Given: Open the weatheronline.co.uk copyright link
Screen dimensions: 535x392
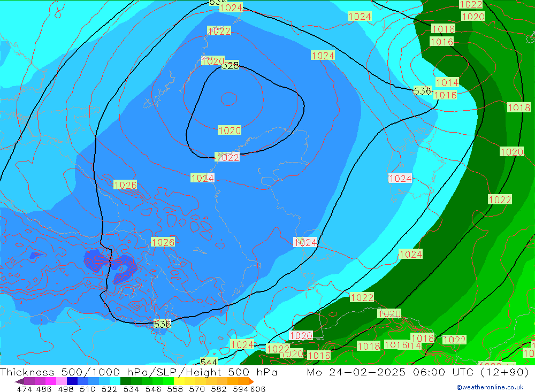Looking at the screenshot, I should pyautogui.click(x=490, y=387).
